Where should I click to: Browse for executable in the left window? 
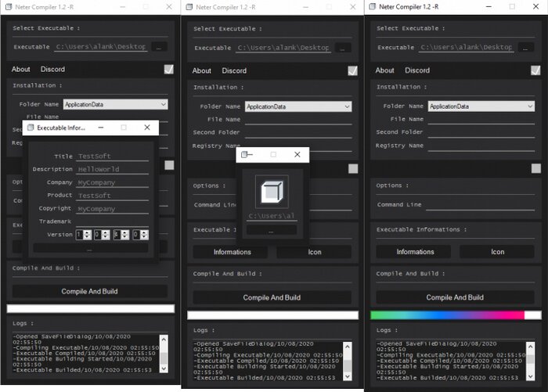(159, 47)
